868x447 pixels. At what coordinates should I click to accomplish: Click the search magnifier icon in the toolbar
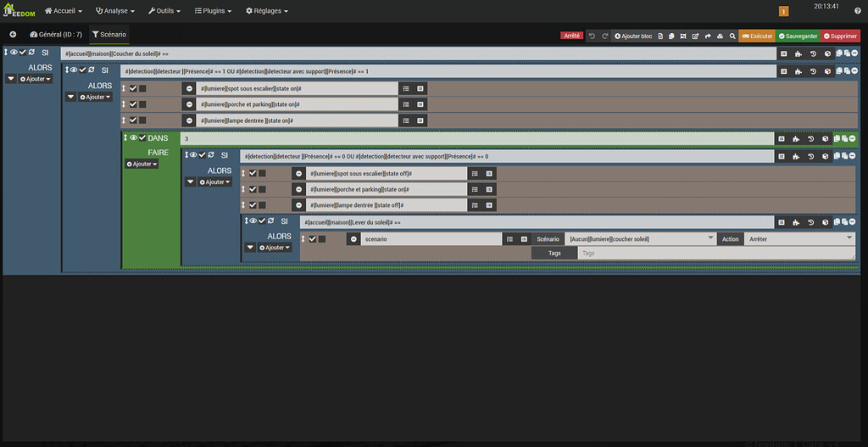point(732,36)
